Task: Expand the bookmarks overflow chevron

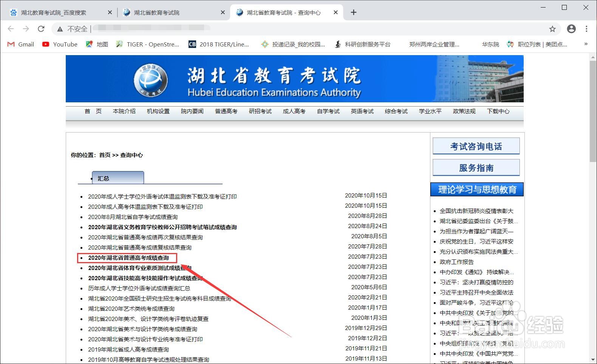Action: point(586,44)
